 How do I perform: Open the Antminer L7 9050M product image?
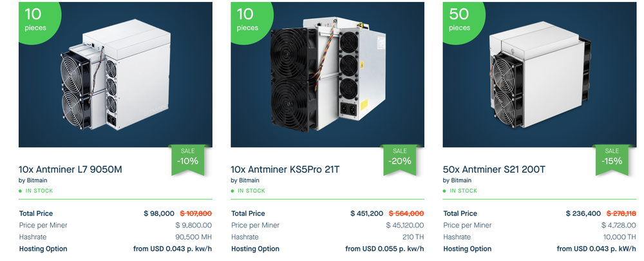click(115, 75)
